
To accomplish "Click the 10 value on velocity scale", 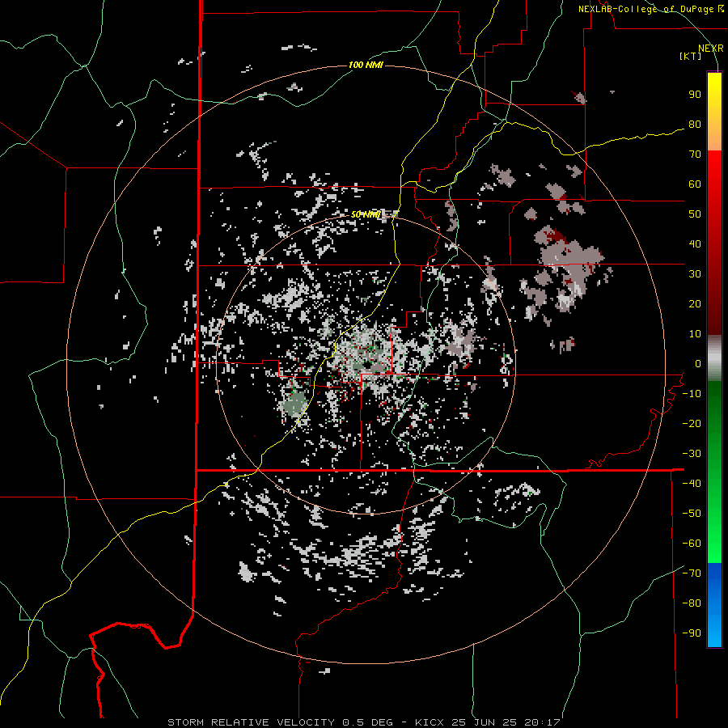I will point(695,334).
